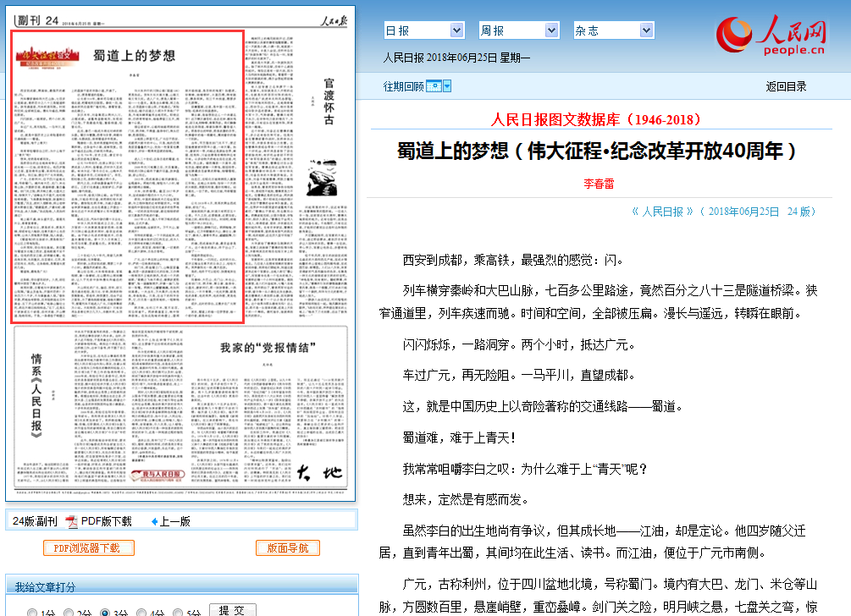Click the 人民网 people.cn logo
Image resolution: width=851 pixels, height=616 pixels.
click(x=771, y=35)
